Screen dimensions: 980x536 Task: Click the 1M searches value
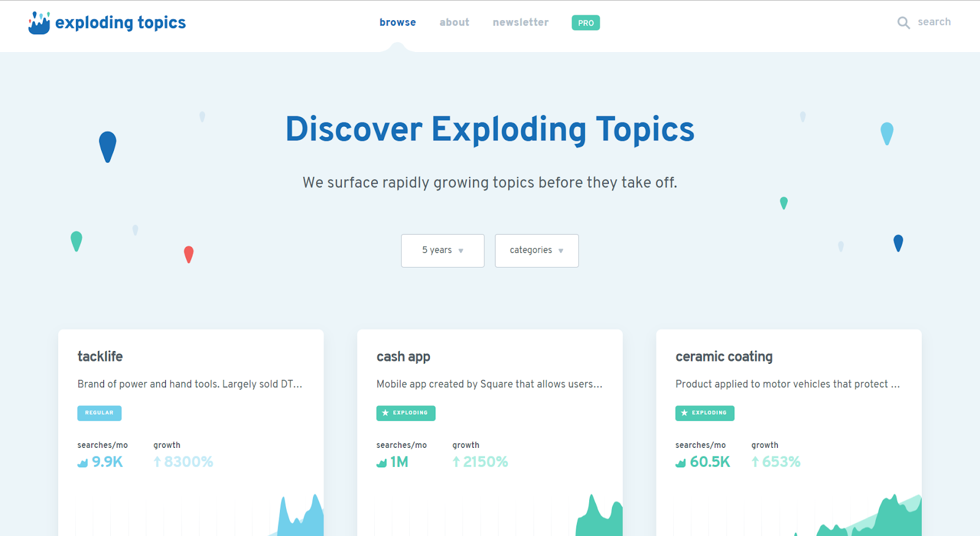pos(399,462)
